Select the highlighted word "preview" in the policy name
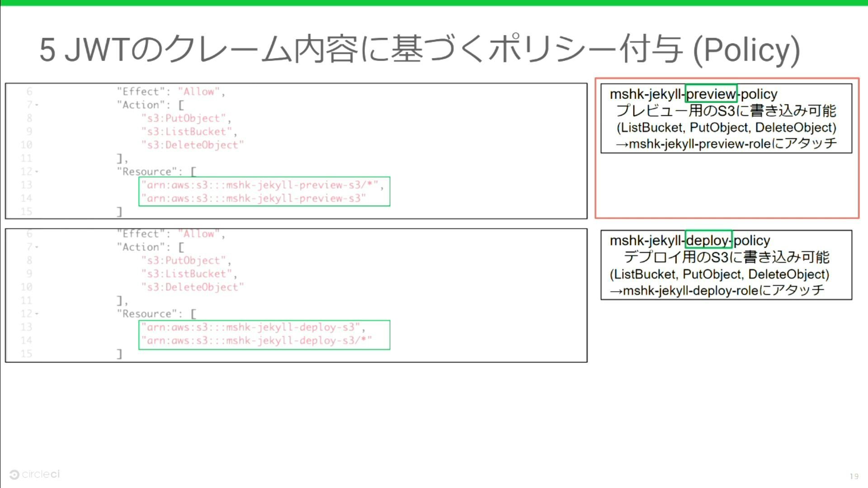The height and width of the screenshot is (488, 868). [711, 94]
